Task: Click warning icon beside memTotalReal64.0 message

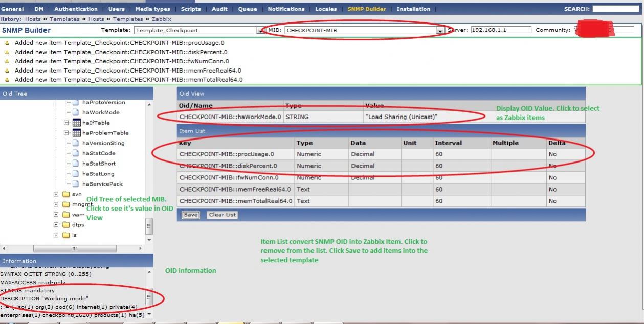Action: 7,80
